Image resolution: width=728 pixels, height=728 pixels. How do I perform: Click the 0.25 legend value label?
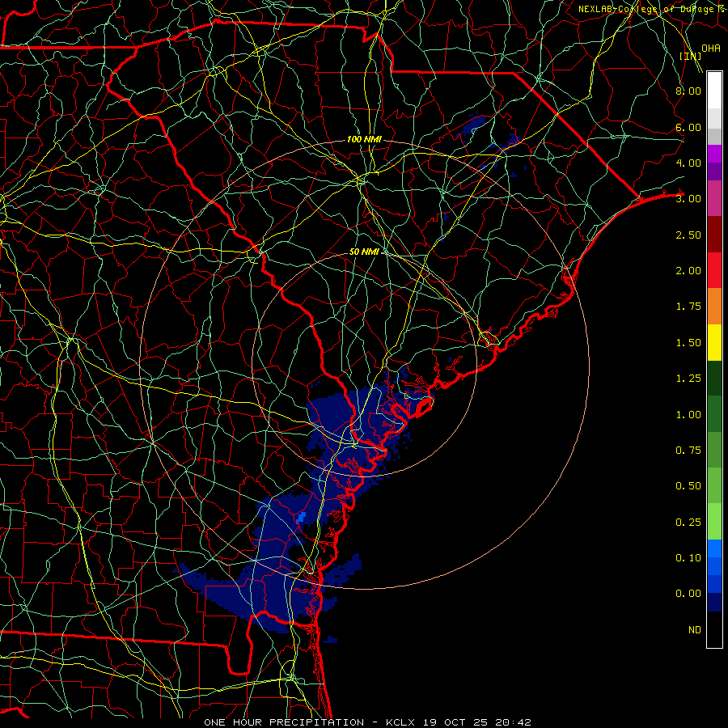[688, 523]
